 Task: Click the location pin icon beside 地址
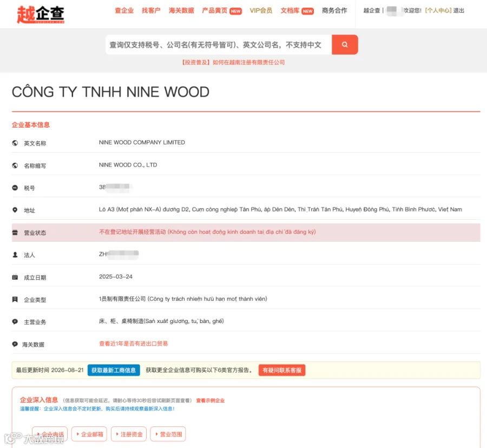(x=15, y=210)
